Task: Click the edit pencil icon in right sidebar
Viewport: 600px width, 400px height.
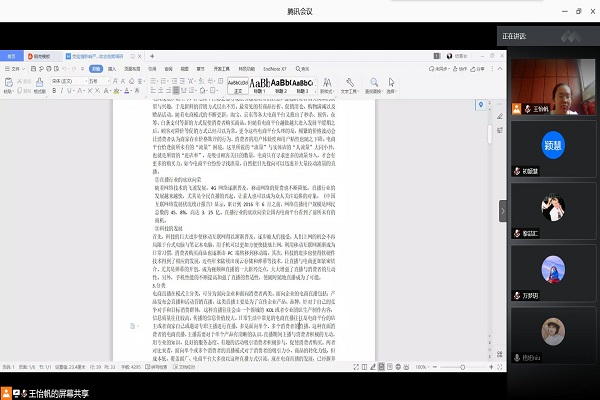Action: point(500,116)
